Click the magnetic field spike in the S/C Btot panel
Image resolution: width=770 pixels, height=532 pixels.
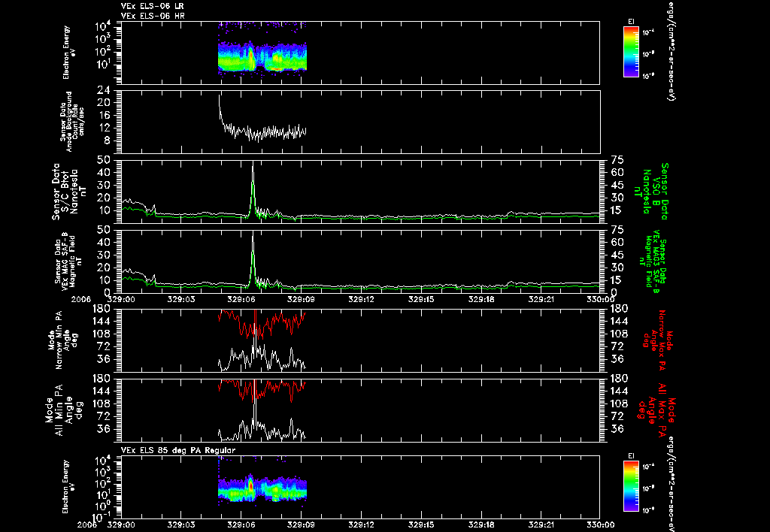coord(253,189)
